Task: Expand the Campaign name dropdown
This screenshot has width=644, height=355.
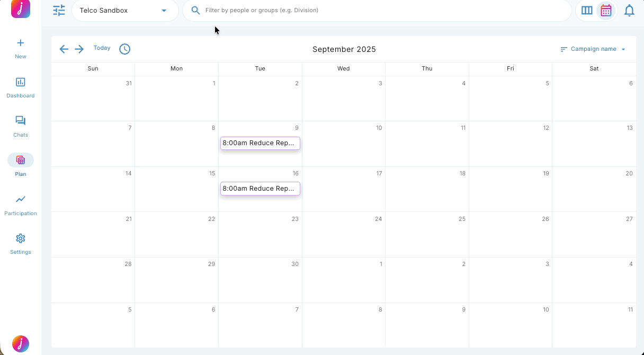Action: [623, 49]
